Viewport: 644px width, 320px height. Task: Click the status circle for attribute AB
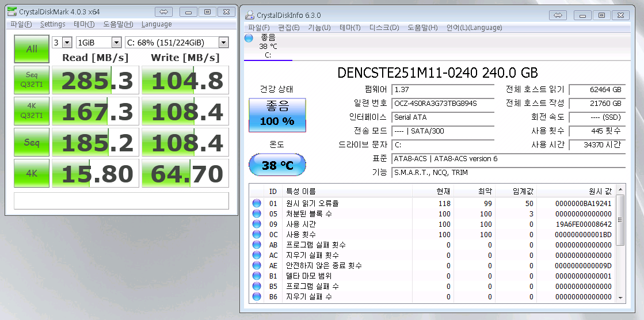tap(257, 245)
